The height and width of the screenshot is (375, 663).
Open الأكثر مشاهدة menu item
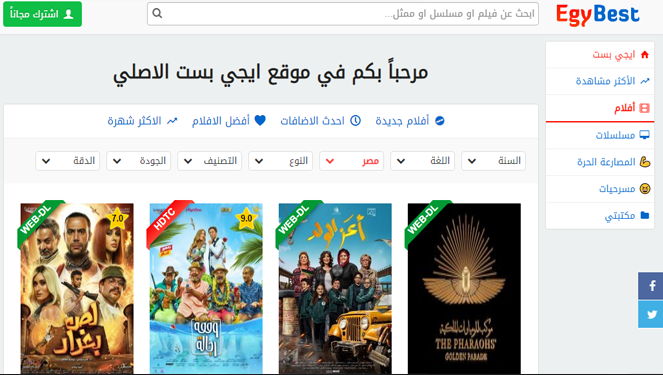pyautogui.click(x=600, y=81)
